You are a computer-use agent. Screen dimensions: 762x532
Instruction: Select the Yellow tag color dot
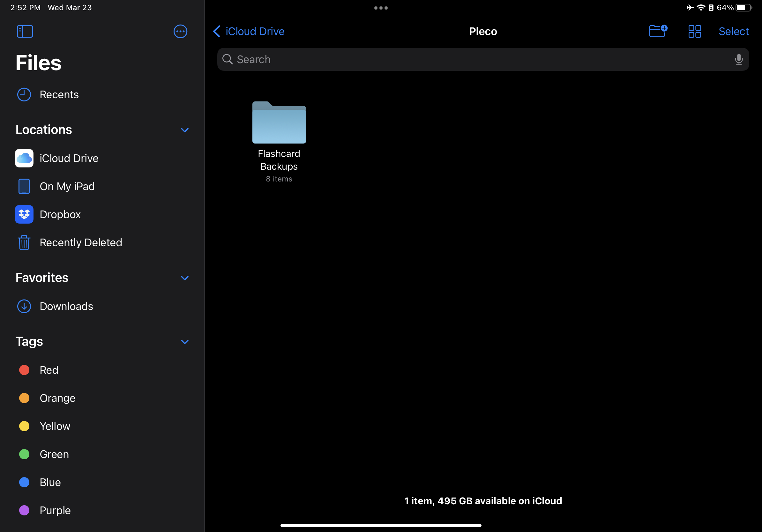click(x=24, y=426)
